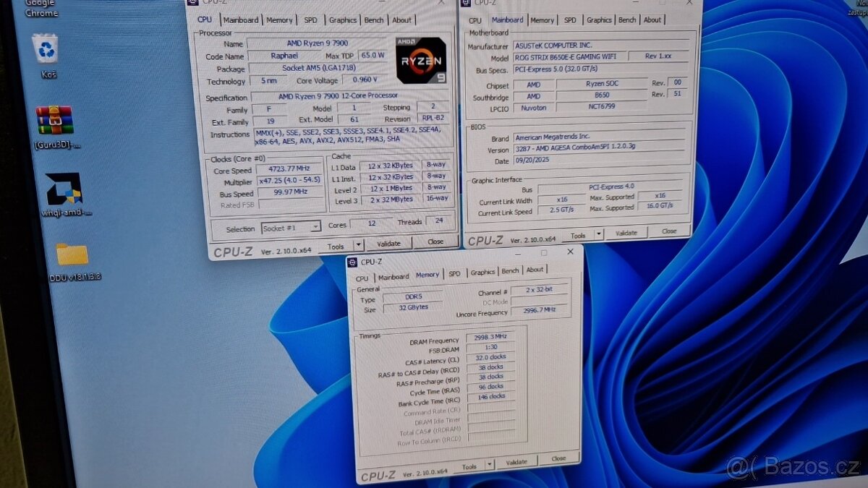Click the processor name AMD Ryzen 9 7900
This screenshot has height=488, width=868.
click(319, 43)
